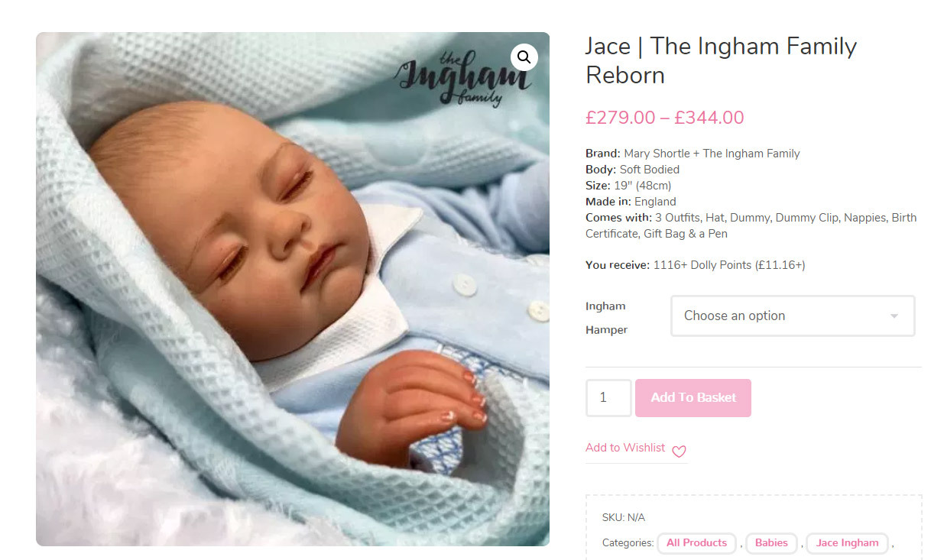Viewport: 931px width, 560px height.
Task: Click the Ingham Hamper field label
Action: [x=607, y=318]
